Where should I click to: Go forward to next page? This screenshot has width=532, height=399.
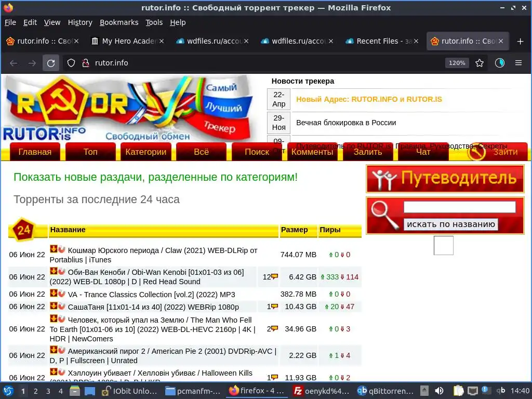tap(32, 63)
